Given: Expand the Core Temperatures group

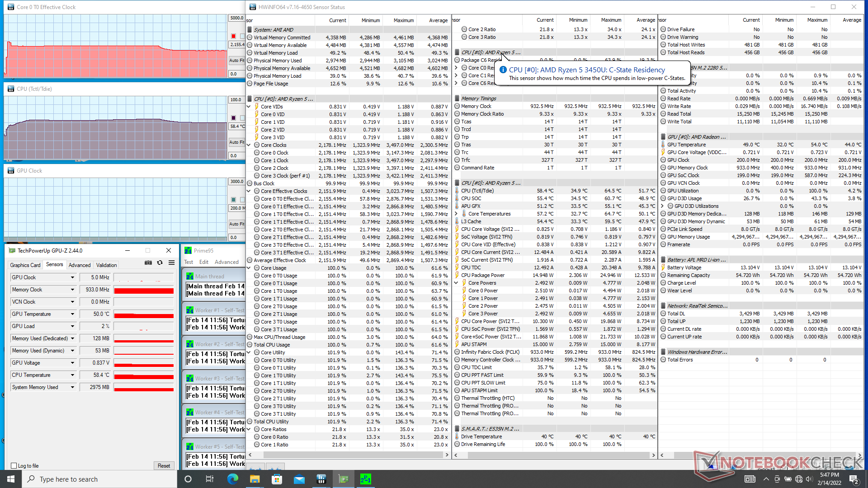Looking at the screenshot, I should tap(456, 214).
